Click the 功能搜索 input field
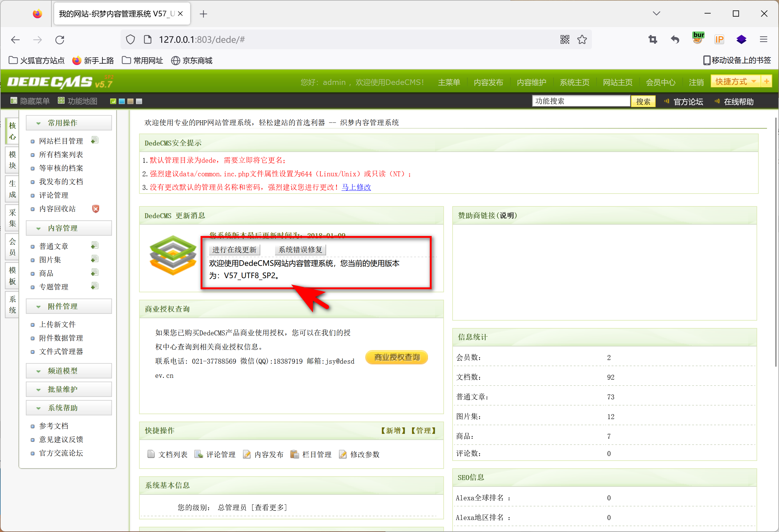 coord(581,101)
